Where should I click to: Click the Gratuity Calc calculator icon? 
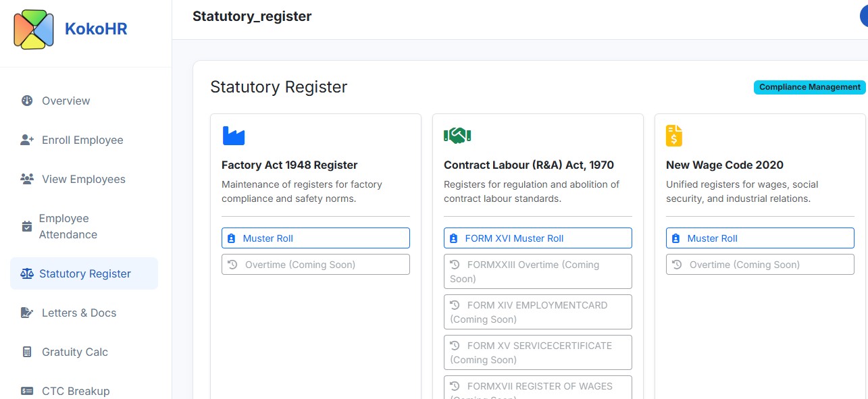27,352
